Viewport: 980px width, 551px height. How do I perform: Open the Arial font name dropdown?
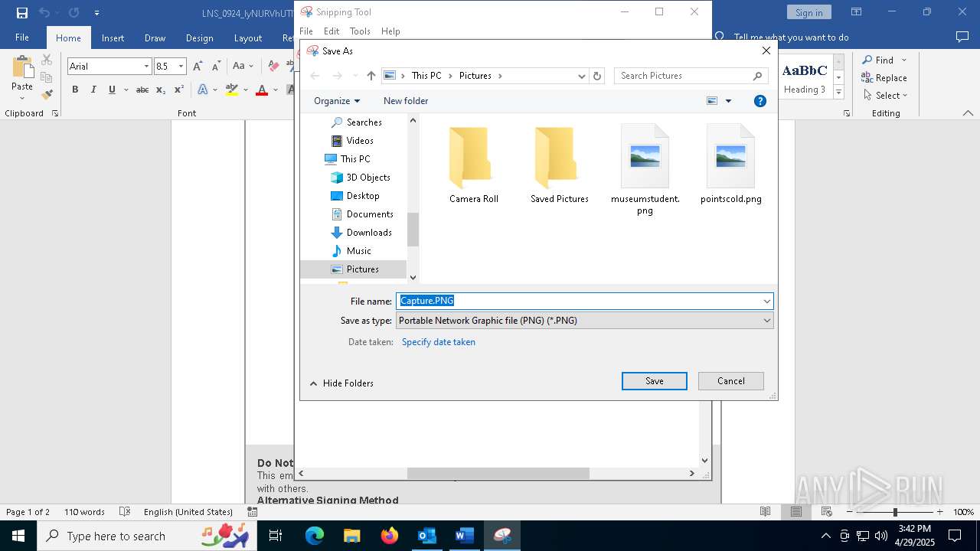tap(146, 67)
